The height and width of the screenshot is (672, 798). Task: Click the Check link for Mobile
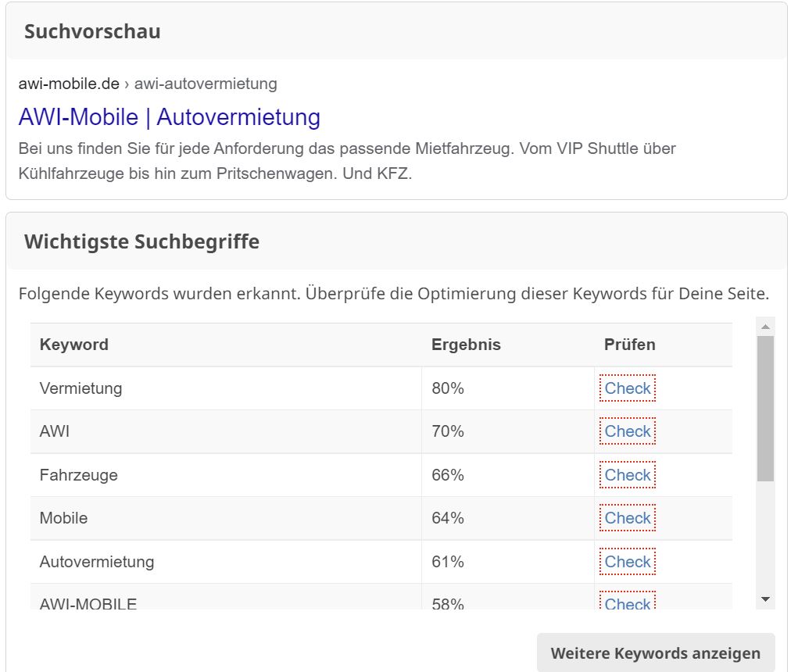click(627, 518)
